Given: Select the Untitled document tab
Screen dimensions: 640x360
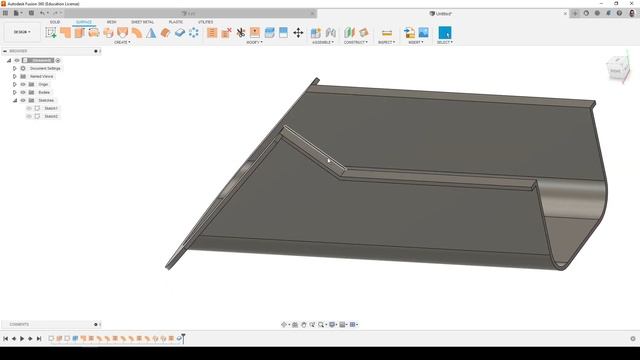Looking at the screenshot, I should [443, 13].
